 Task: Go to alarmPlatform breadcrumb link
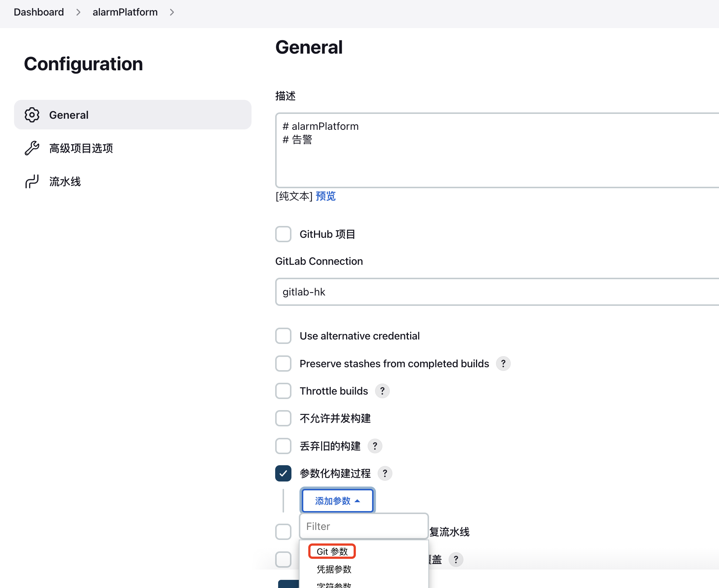pos(125,12)
